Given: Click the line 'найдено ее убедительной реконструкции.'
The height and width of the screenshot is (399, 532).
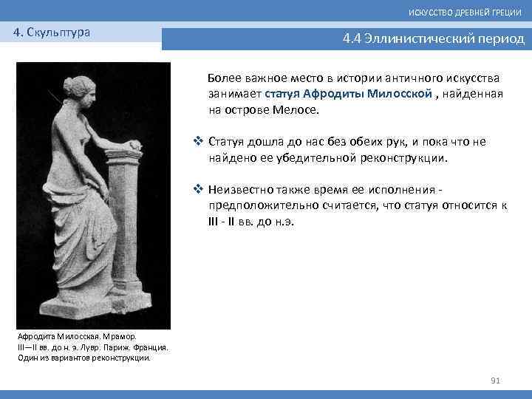Looking at the screenshot, I should (328, 158).
